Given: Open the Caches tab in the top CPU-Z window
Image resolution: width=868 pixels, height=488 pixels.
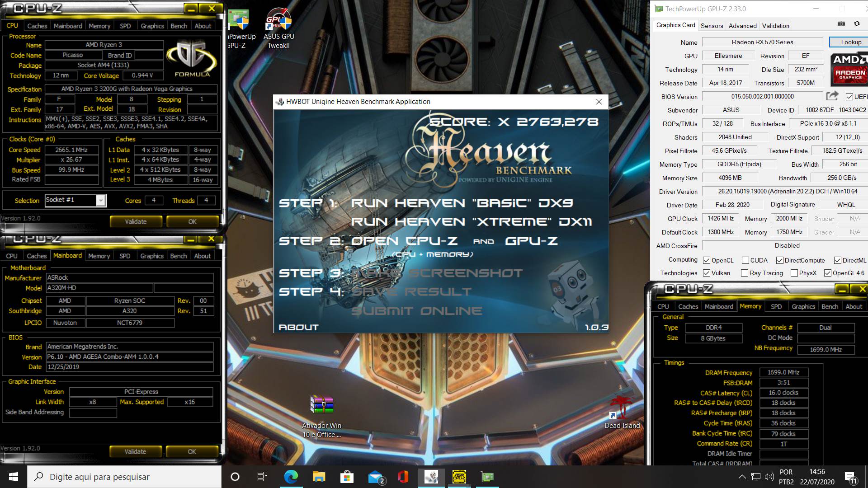Looking at the screenshot, I should 37,26.
